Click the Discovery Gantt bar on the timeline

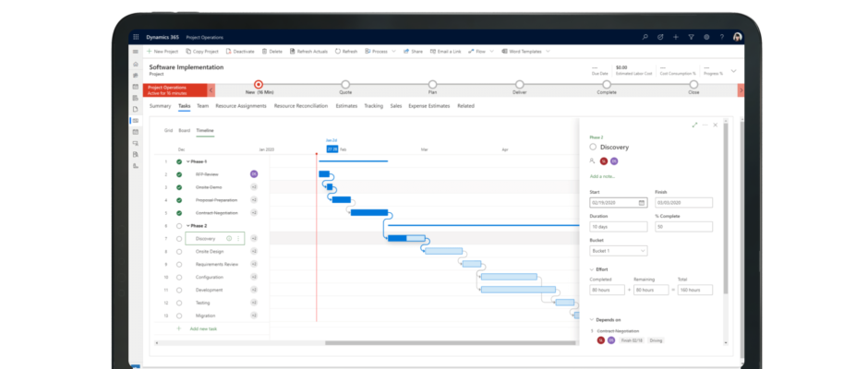pyautogui.click(x=406, y=238)
